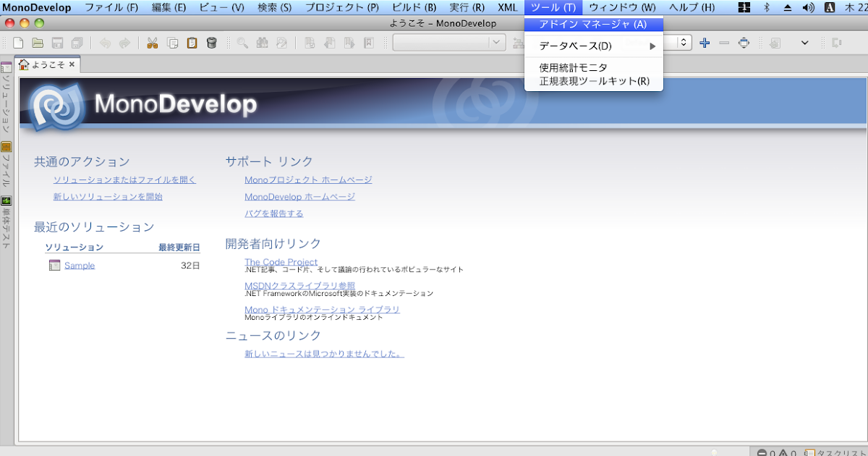
Task: Click the Bluetooth menu bar icon
Action: tap(766, 7)
